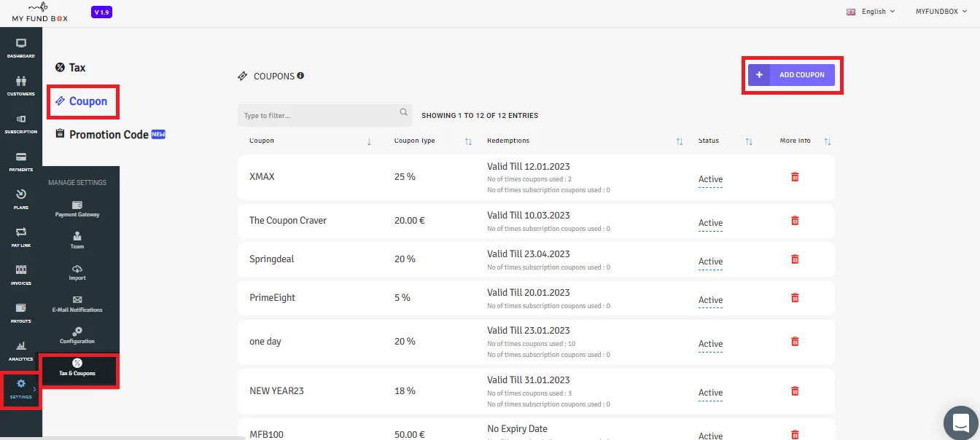Sort by Coupon column arrow
The width and height of the screenshot is (980, 440).
pos(370,141)
